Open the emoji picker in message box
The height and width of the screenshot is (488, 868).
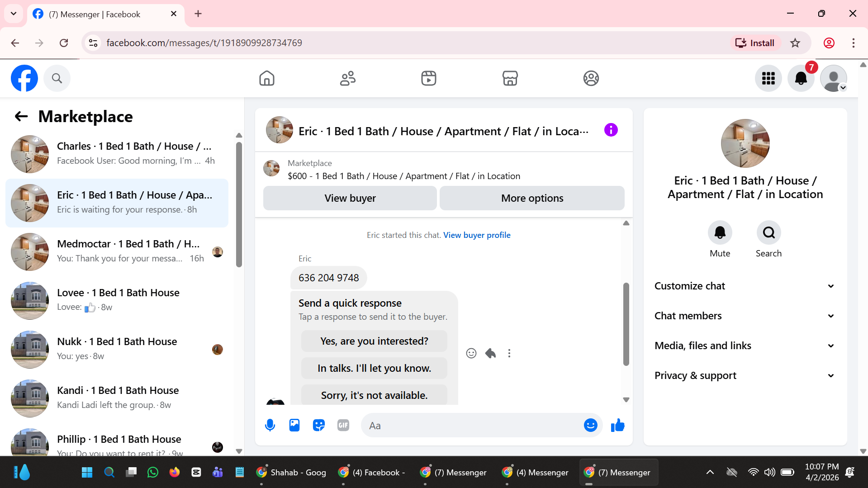pyautogui.click(x=590, y=425)
